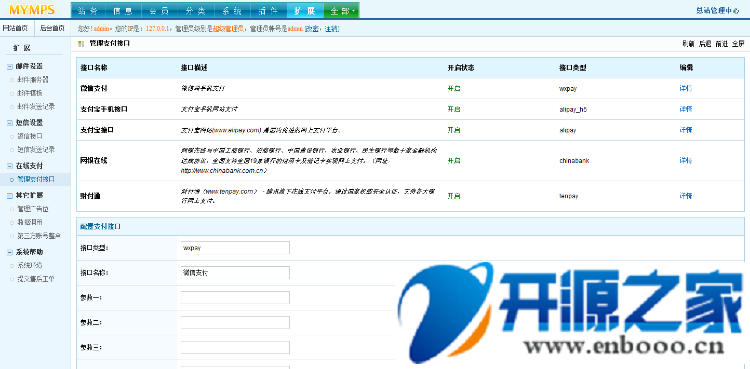Viewport: 750px width, 369px height.
Task: Open the 全部 dropdown in top navigation
Action: tap(342, 11)
